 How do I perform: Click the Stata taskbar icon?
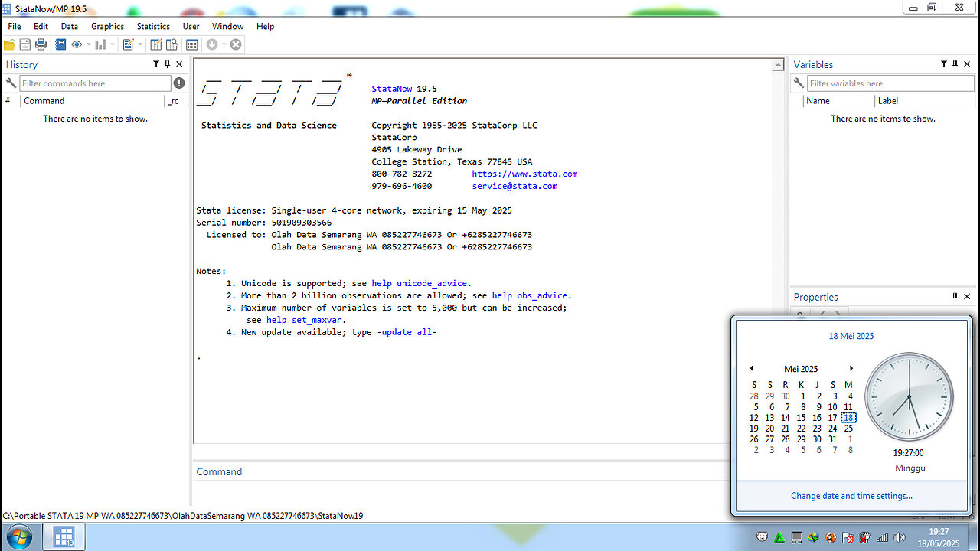(64, 536)
